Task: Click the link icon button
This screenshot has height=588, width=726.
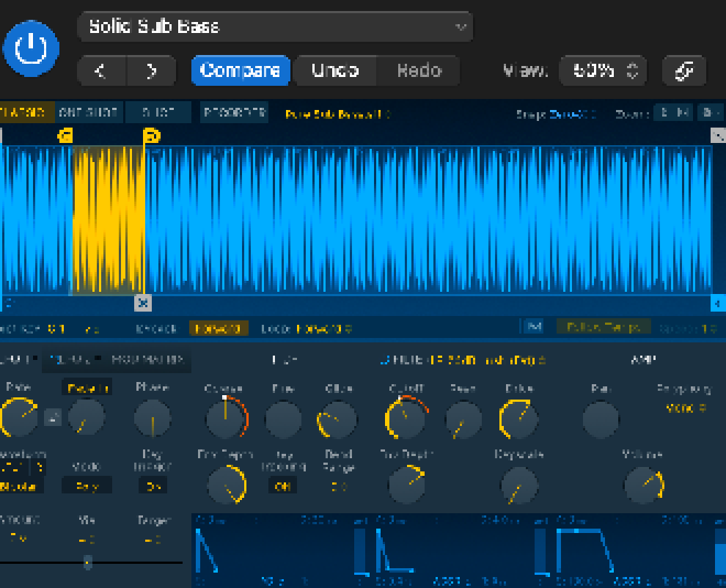Action: (x=683, y=71)
